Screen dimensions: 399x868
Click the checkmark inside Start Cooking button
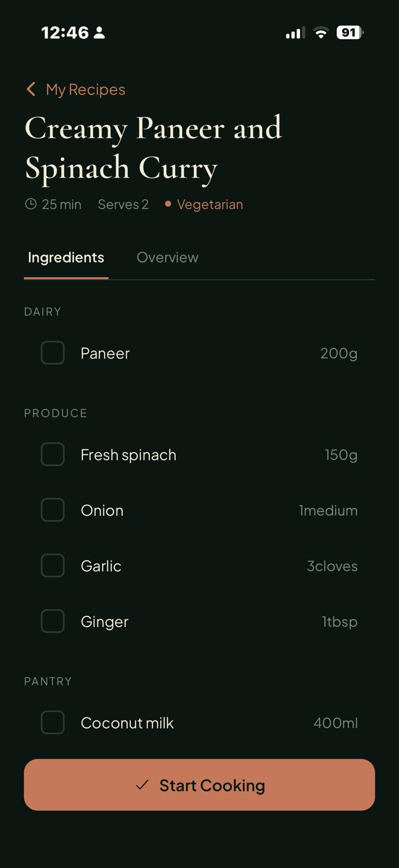click(x=143, y=785)
